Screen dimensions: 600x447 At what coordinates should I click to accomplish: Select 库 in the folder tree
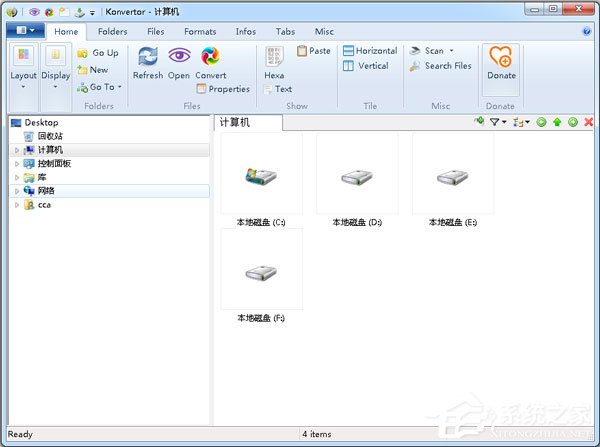point(42,178)
